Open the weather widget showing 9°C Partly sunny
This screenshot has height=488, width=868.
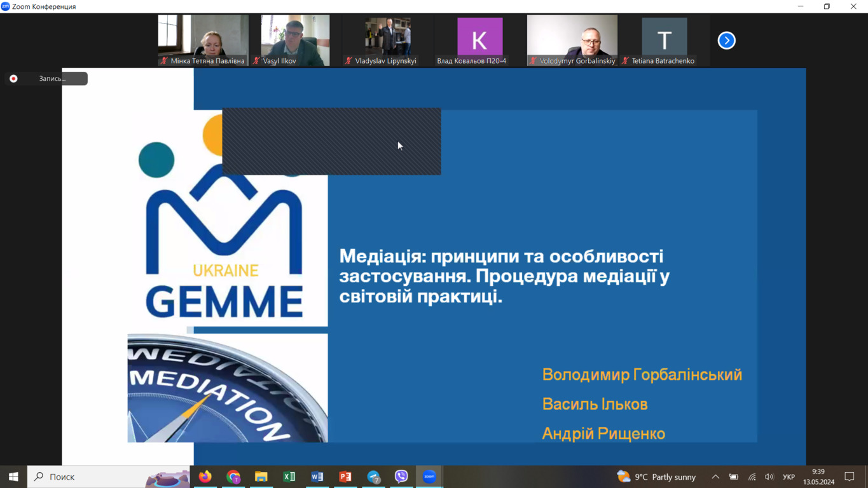click(x=656, y=477)
